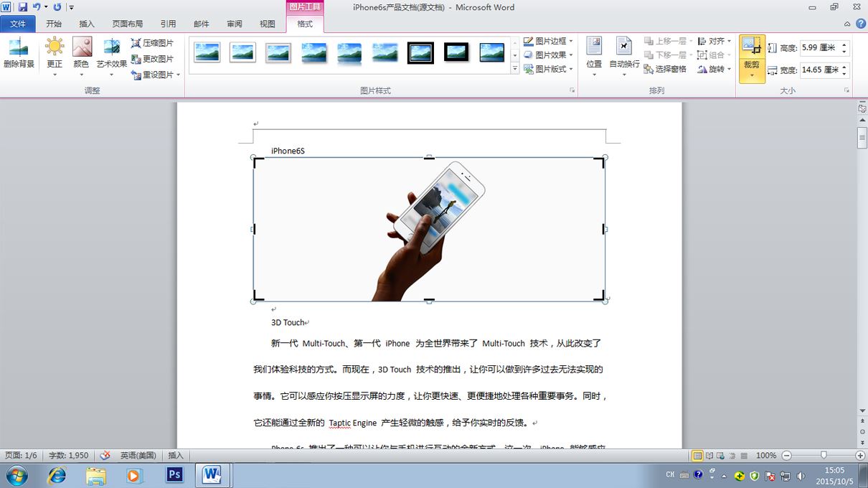
Task: Open the 旋转 rotate dropdown
Action: click(714, 69)
